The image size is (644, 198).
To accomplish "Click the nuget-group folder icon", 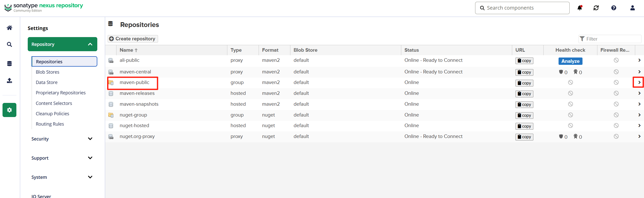I will pos(111,115).
